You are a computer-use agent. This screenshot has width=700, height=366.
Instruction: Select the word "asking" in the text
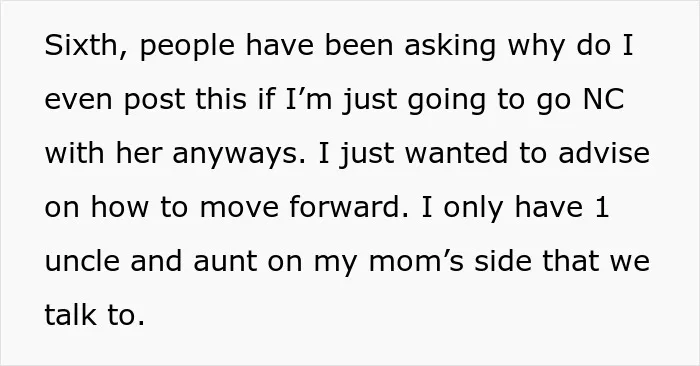click(450, 47)
